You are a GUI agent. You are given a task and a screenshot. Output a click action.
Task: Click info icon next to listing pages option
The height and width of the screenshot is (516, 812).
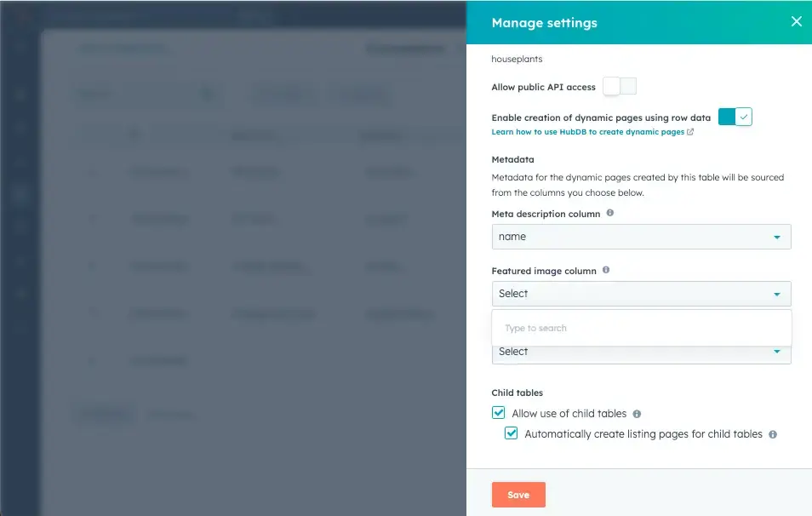pos(773,434)
